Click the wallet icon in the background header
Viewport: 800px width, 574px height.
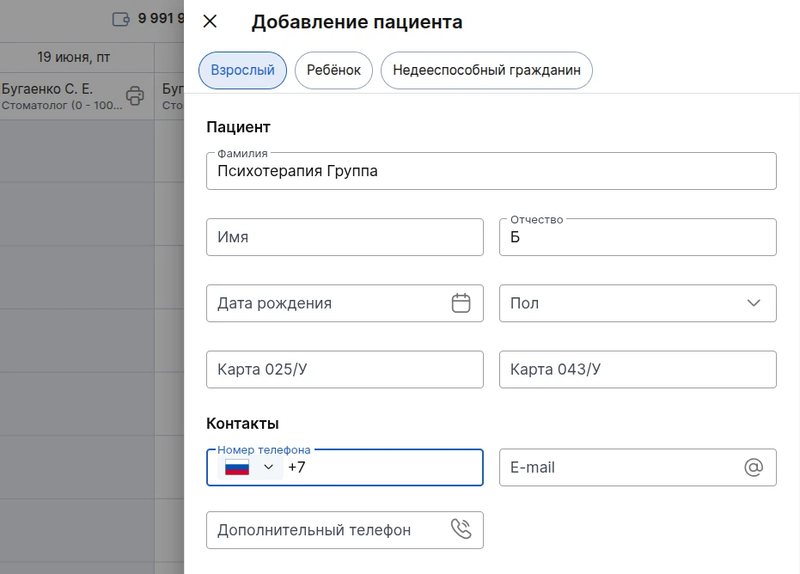coord(121,19)
